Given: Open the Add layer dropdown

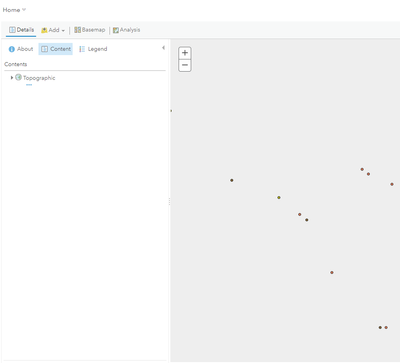Looking at the screenshot, I should [x=53, y=30].
